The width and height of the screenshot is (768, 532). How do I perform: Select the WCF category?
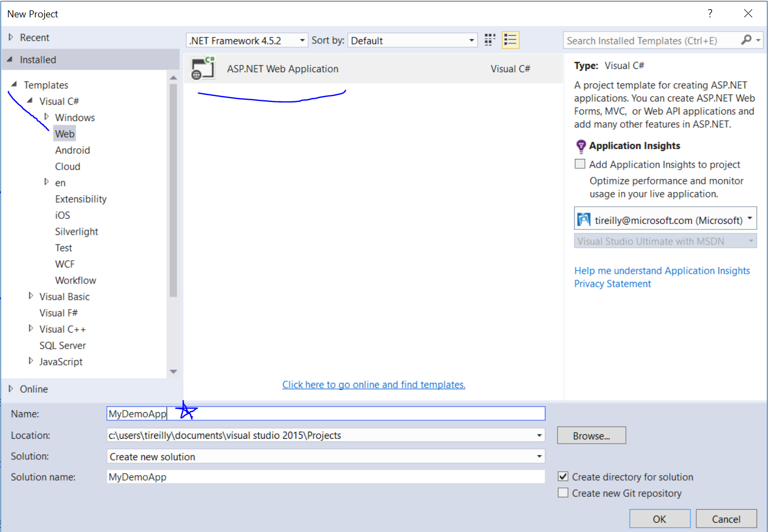(x=65, y=264)
